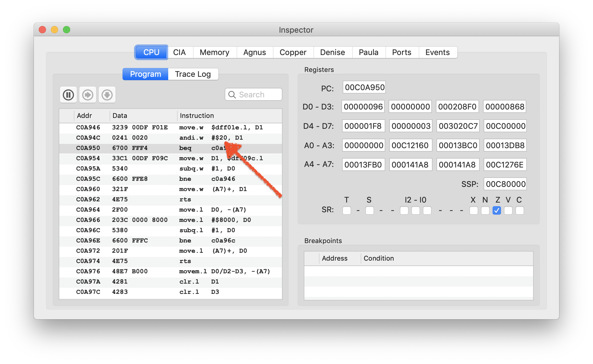Switch to Trace Log view

click(x=193, y=74)
